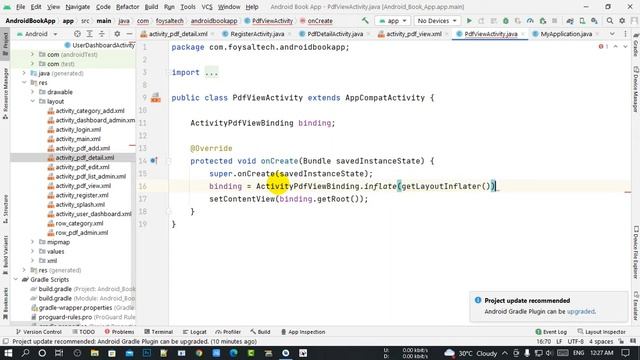Open the App Inspection tool window
The image size is (640, 360).
click(303, 332)
